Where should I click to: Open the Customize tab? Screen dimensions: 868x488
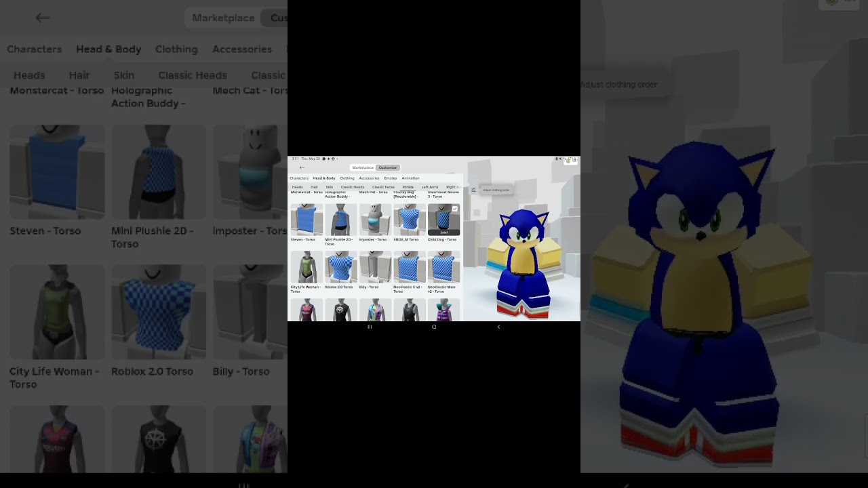388,167
